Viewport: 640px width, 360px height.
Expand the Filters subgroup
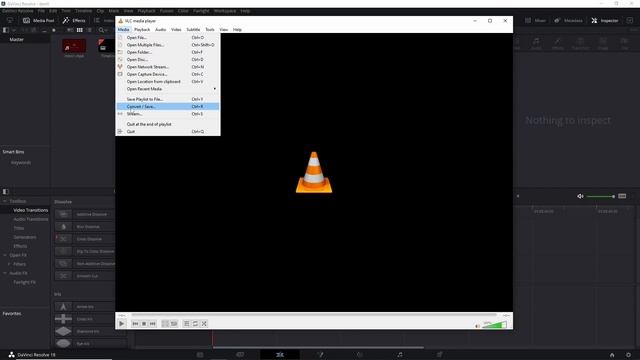(x=9, y=264)
